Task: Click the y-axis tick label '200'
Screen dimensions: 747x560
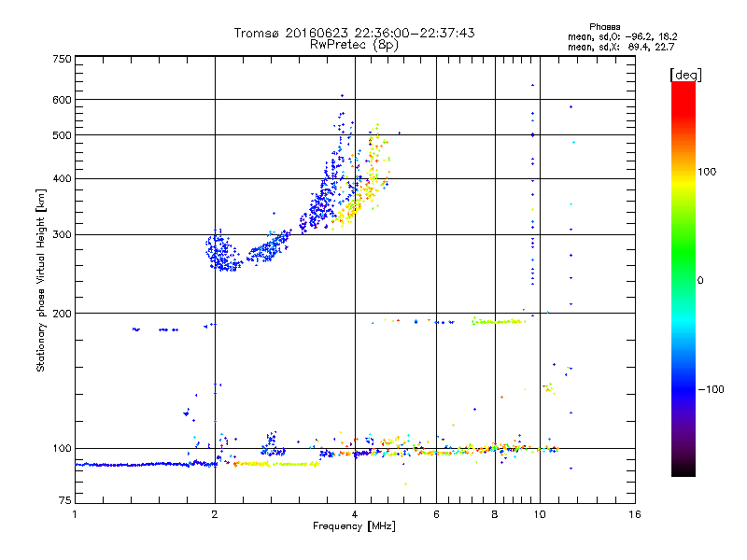Action: [x=62, y=314]
